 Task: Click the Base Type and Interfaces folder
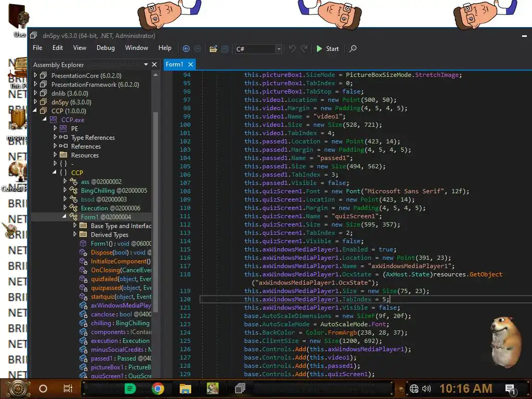(121, 225)
